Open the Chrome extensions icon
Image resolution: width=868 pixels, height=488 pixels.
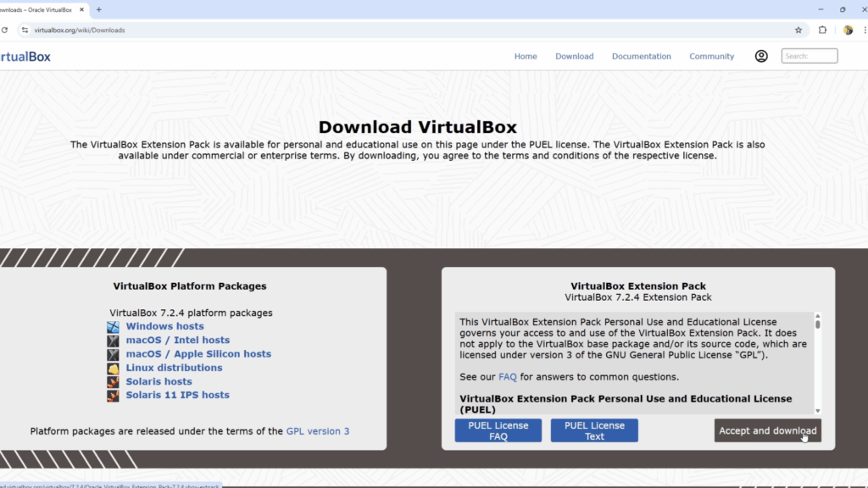[x=822, y=29]
